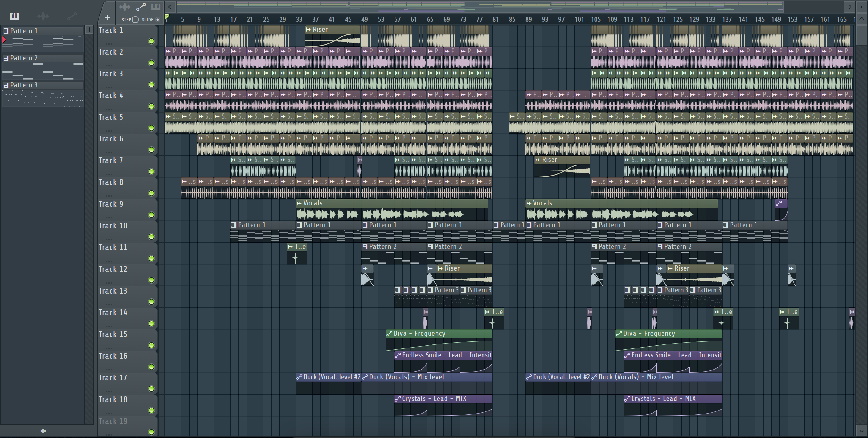Click the playlist pattern clip focus icon
The height and width of the screenshot is (438, 868).
pos(156,7)
